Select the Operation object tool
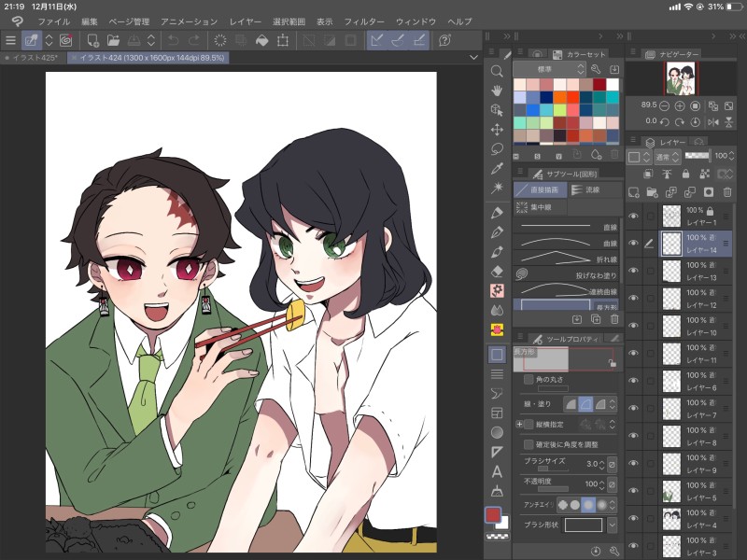The height and width of the screenshot is (560, 747). pos(497,110)
